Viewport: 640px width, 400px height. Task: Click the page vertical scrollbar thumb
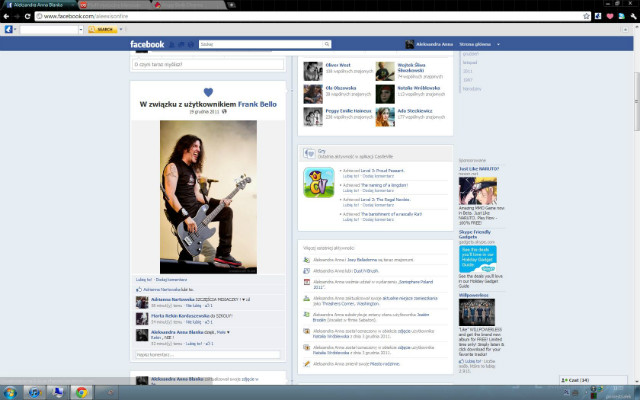pos(636,102)
